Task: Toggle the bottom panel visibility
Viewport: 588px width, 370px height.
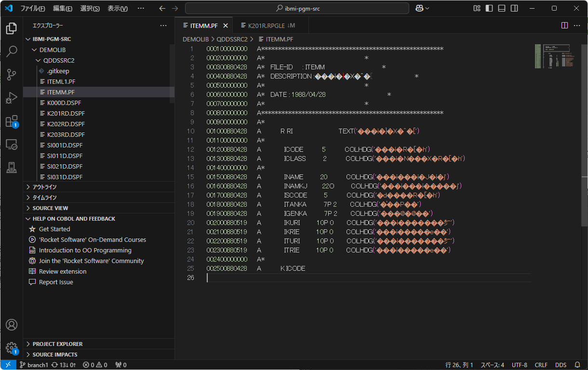Action: tap(502, 8)
